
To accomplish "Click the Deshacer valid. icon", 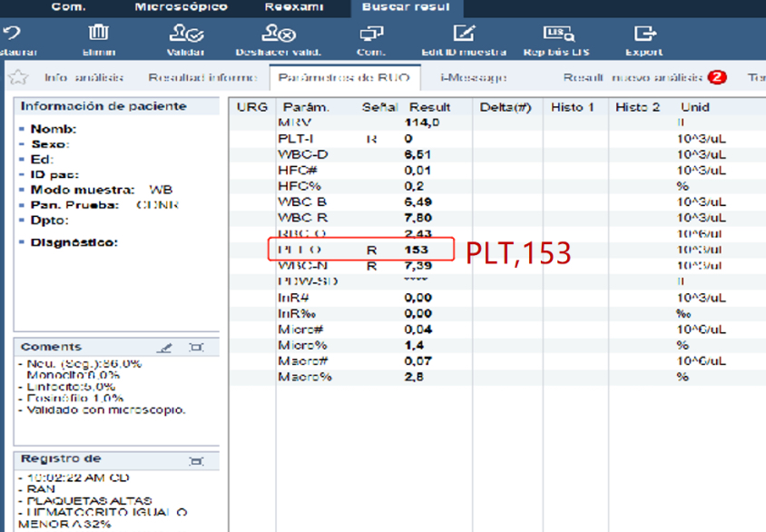I will (x=278, y=34).
